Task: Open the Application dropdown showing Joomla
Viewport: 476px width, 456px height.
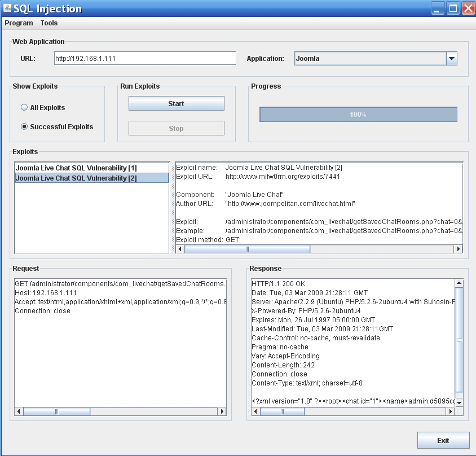Action: 376,58
